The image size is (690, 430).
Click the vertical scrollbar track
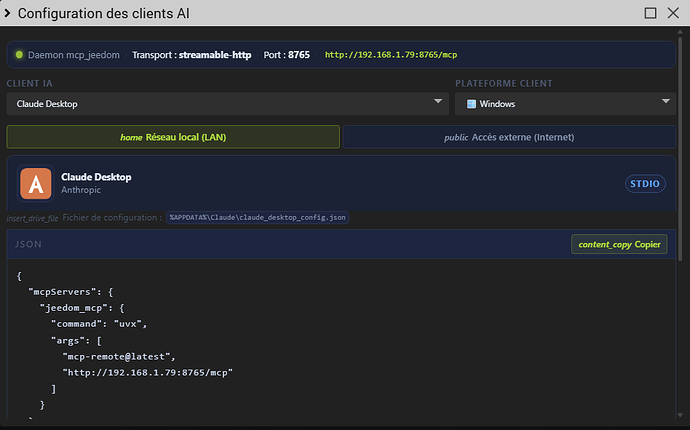click(680, 223)
